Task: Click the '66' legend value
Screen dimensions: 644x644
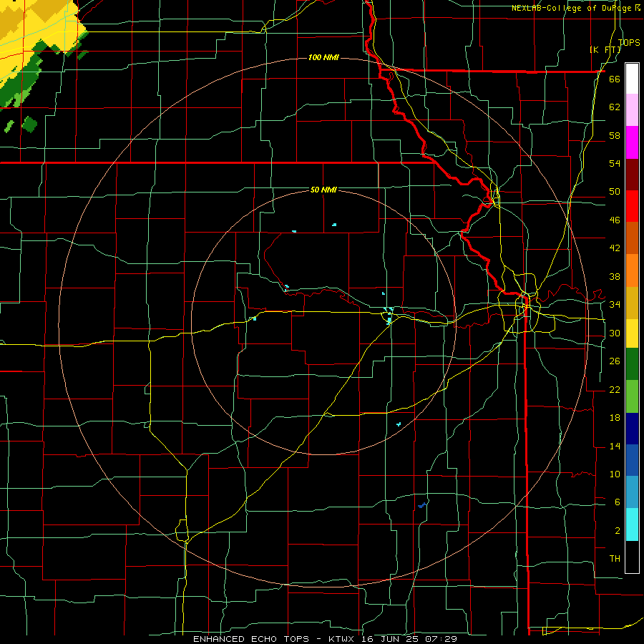Action: click(x=615, y=79)
